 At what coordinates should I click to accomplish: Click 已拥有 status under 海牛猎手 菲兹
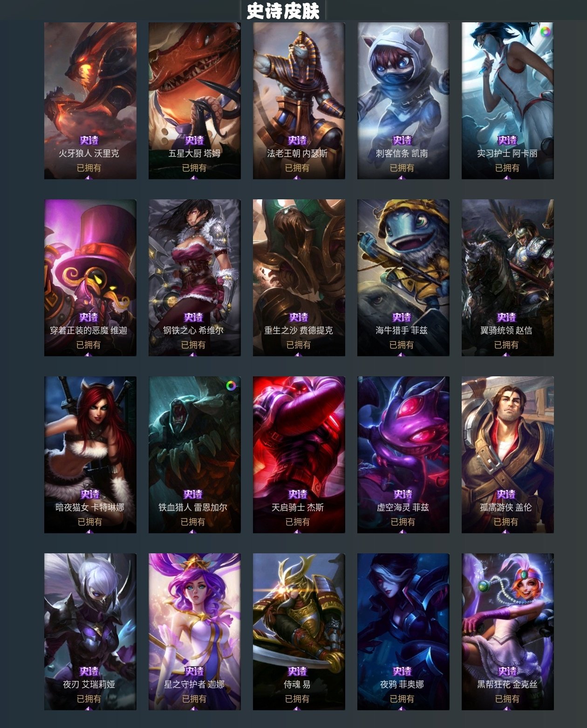pyautogui.click(x=402, y=345)
